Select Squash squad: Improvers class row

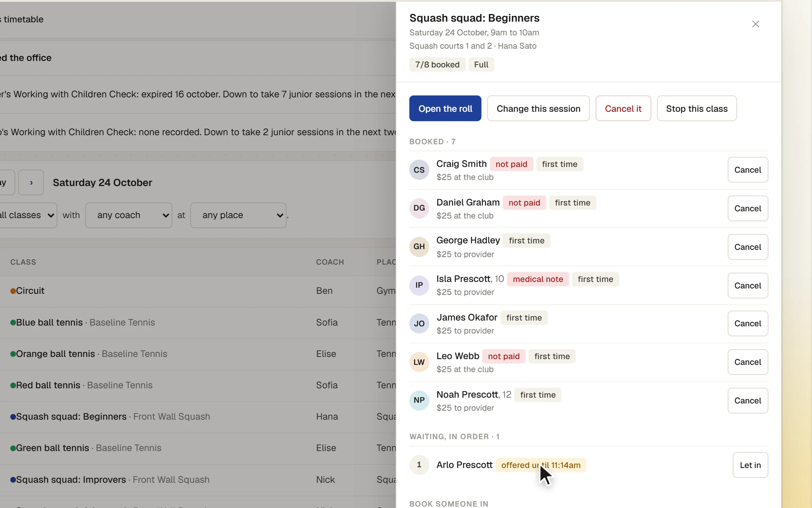(x=198, y=480)
